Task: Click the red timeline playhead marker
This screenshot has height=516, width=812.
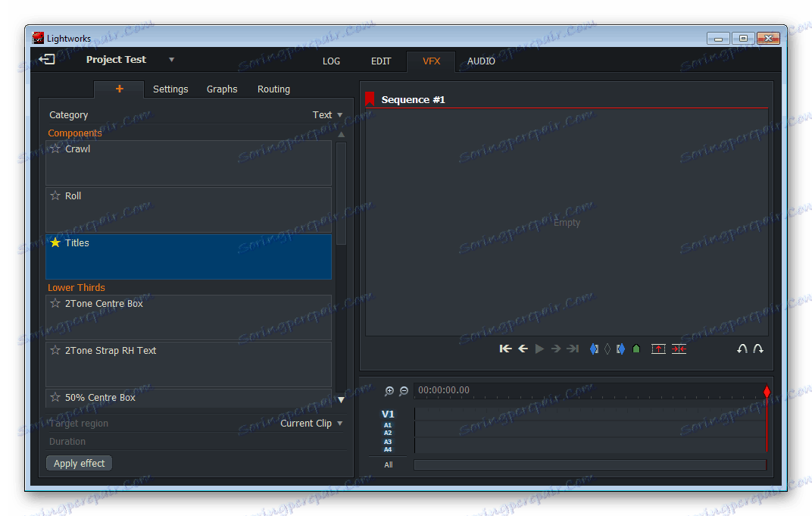Action: click(x=767, y=392)
